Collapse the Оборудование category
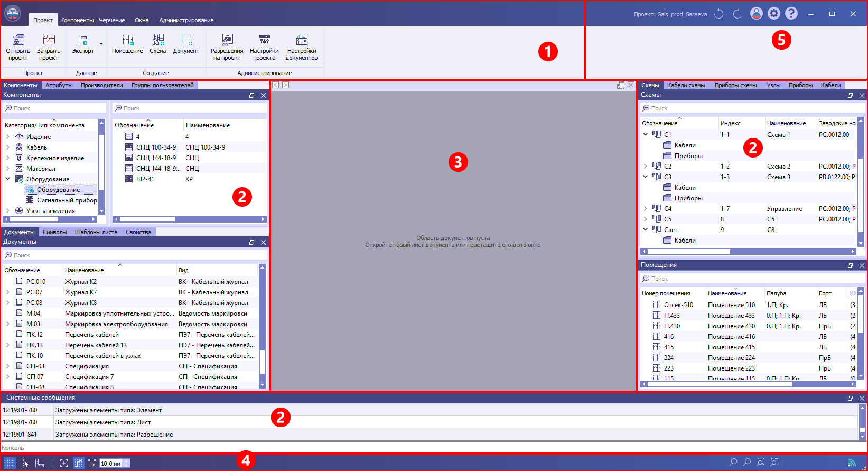868x471 pixels. pos(7,179)
